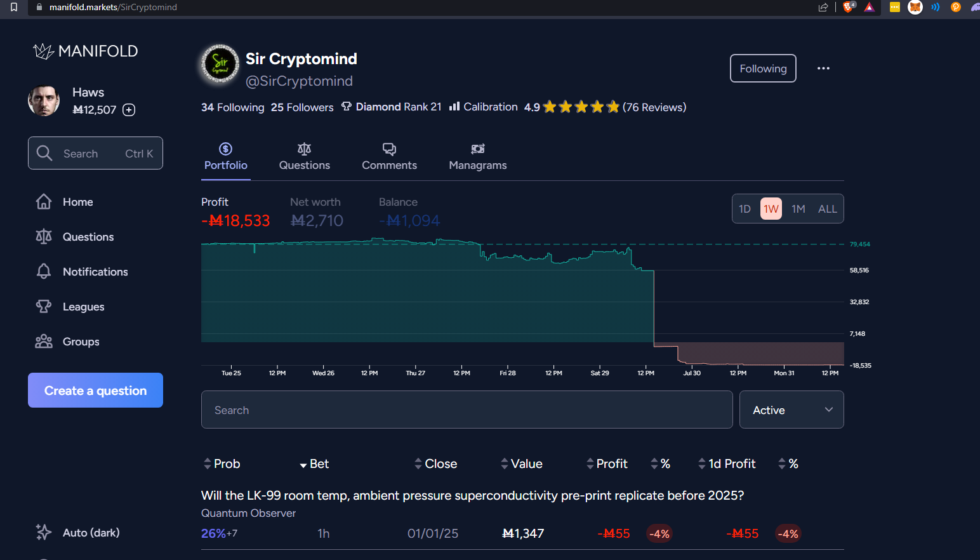Show the Profit graph view
980x560 pixels.
pos(235,213)
